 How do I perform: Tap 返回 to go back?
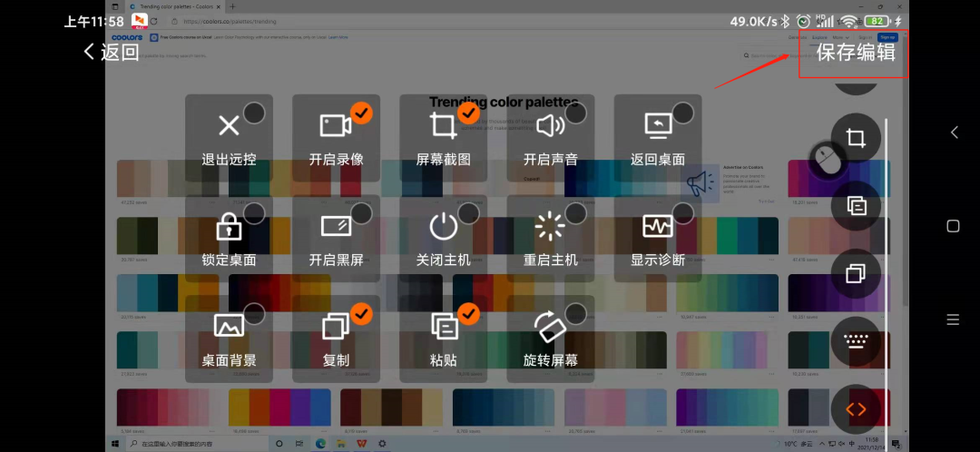[x=112, y=52]
